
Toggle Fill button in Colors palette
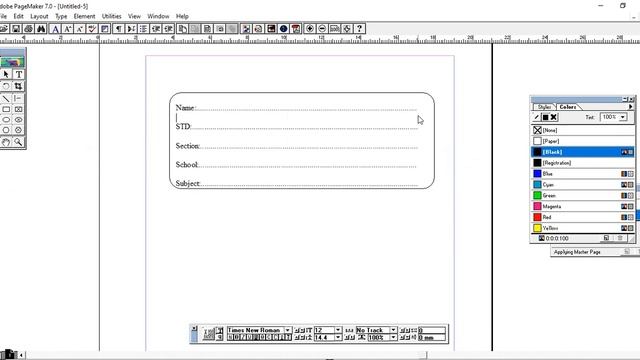coord(545,117)
